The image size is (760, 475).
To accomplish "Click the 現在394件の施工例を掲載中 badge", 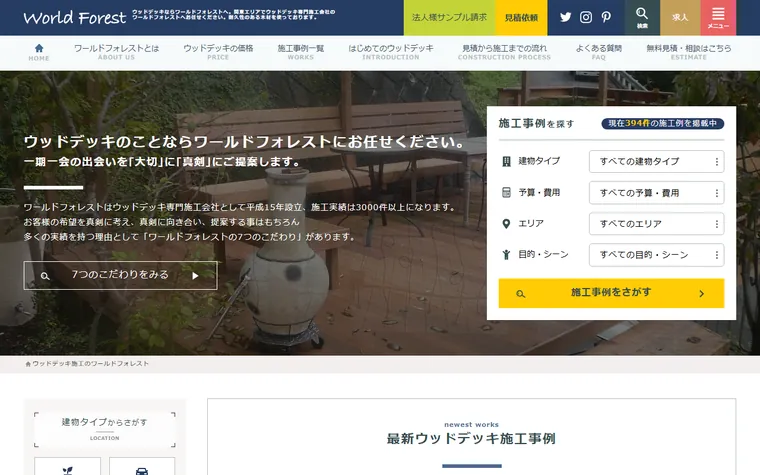I will (663, 124).
